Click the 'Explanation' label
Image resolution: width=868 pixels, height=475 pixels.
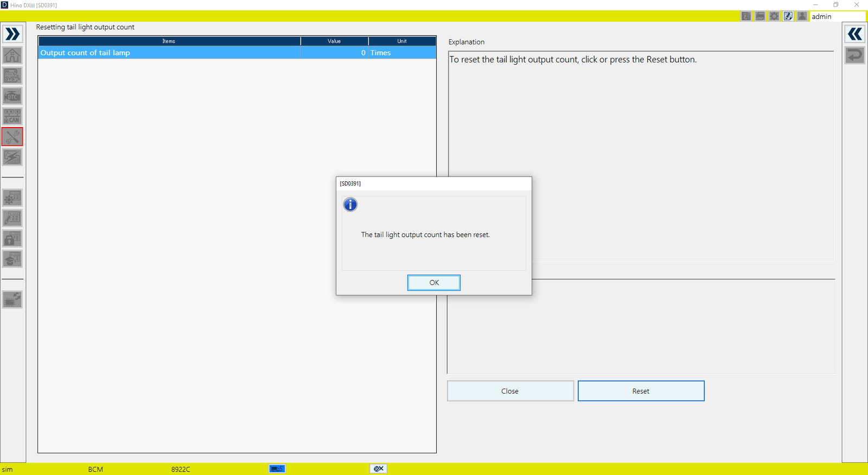click(467, 42)
